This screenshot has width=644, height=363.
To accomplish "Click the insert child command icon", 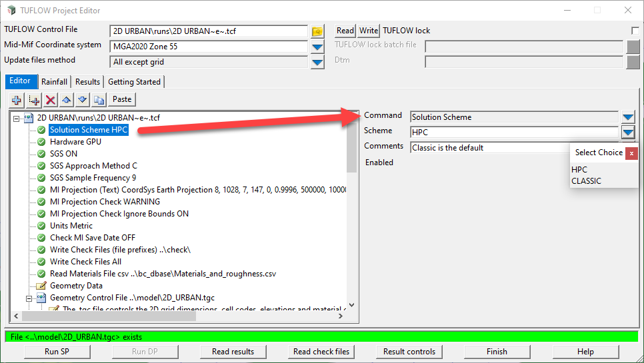I will [34, 100].
